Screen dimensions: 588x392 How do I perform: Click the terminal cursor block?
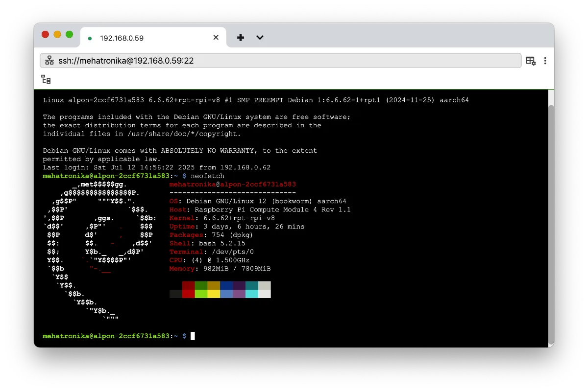coord(193,336)
